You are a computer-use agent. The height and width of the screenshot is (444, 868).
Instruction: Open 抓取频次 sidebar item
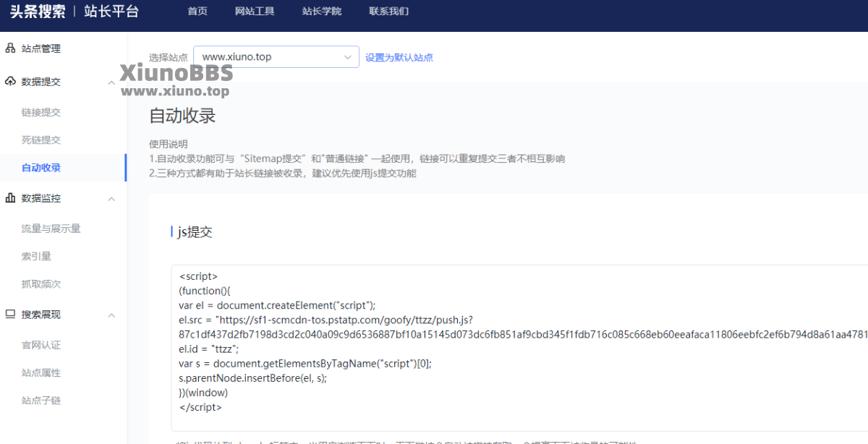click(41, 284)
